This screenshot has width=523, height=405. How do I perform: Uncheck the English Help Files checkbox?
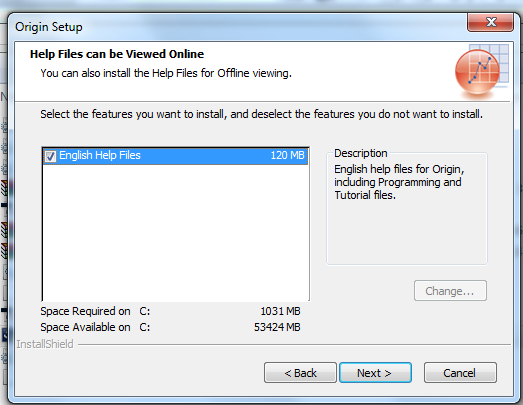tap(50, 156)
